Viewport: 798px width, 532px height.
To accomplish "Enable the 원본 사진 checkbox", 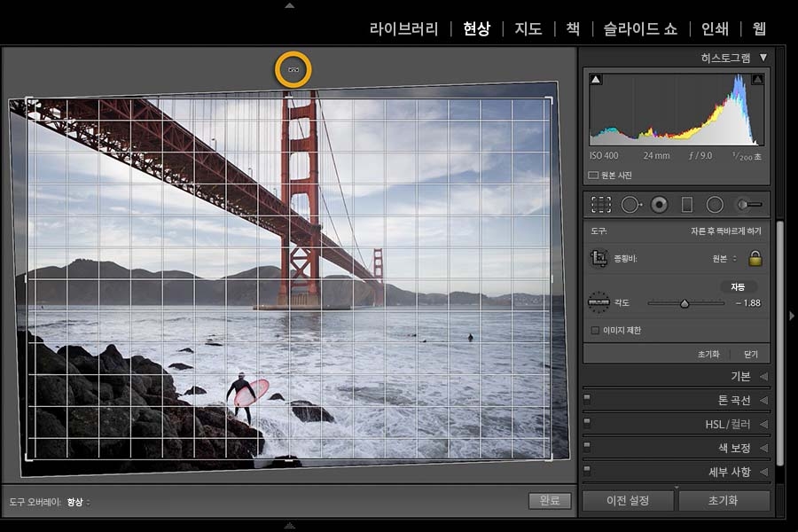I will (x=593, y=176).
